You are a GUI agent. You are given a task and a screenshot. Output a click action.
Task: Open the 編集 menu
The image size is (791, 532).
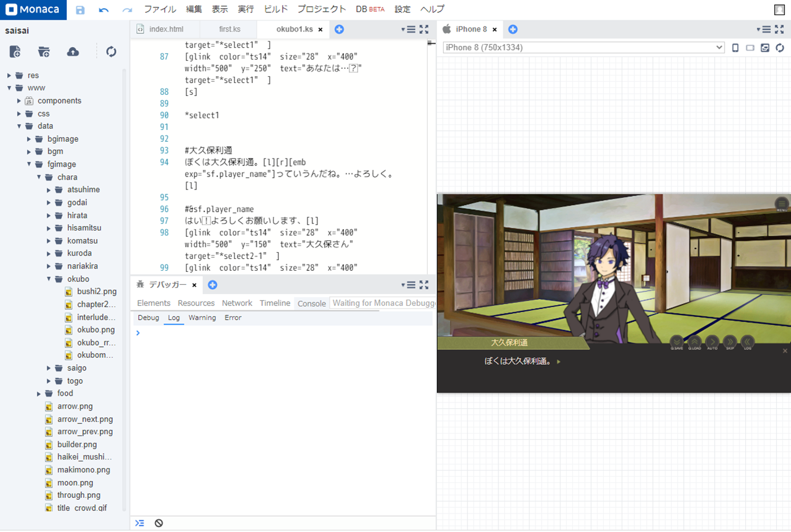194,9
